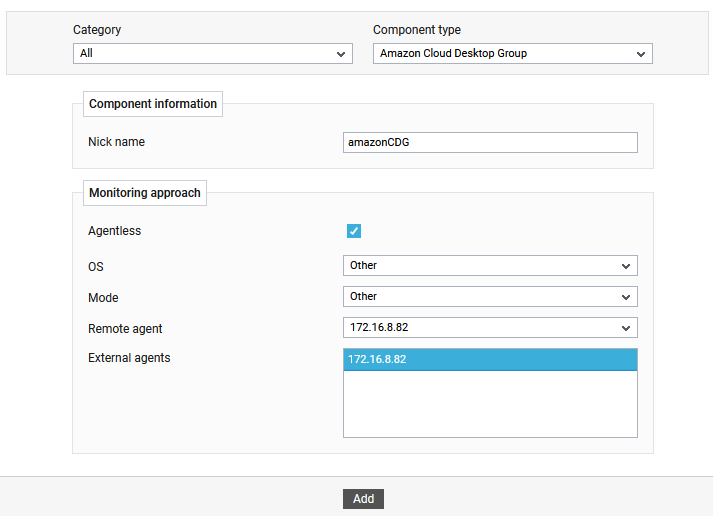Expand the Mode dropdown set to Other
Screen dimensions: 713x516
[490, 296]
